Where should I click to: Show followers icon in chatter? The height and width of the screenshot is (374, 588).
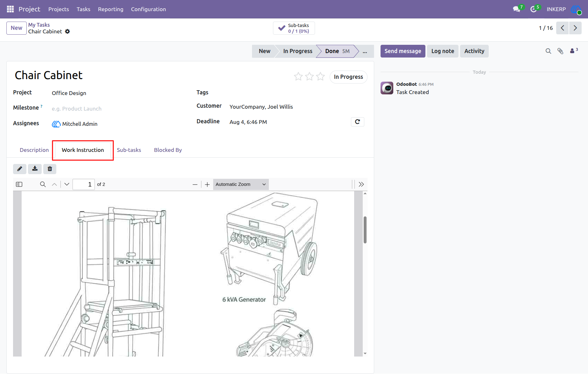pyautogui.click(x=574, y=51)
